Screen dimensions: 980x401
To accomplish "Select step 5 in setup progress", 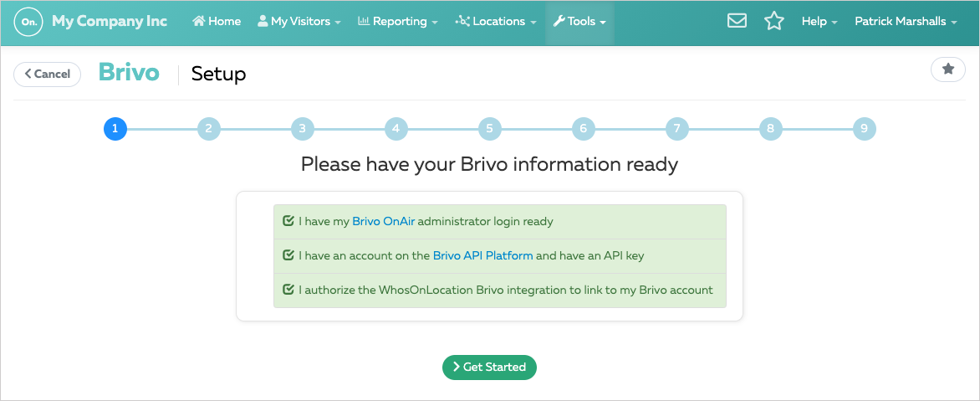I will click(489, 129).
